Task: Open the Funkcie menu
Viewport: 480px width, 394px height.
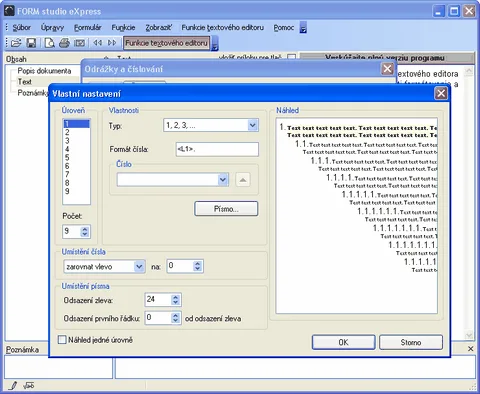Action: (x=123, y=28)
